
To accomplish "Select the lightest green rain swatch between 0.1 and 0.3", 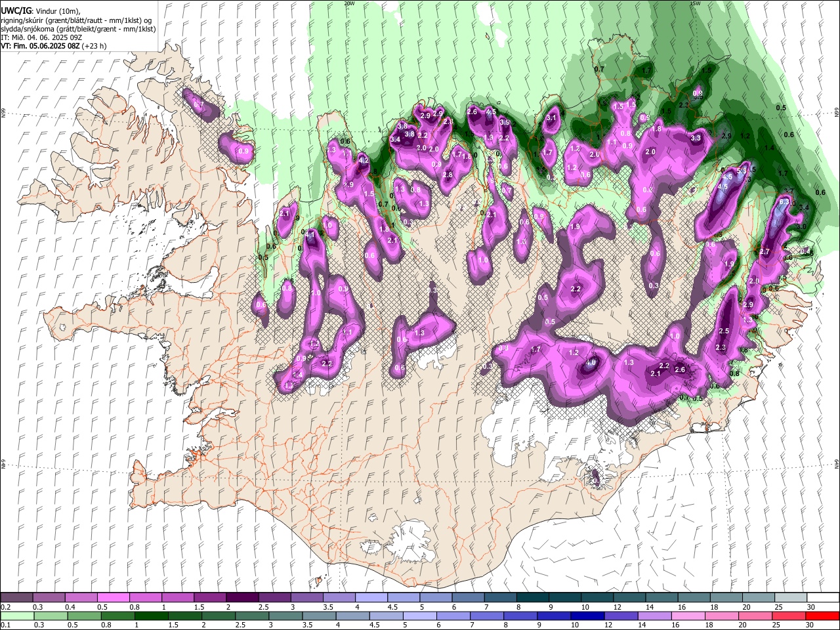I will point(17,616).
